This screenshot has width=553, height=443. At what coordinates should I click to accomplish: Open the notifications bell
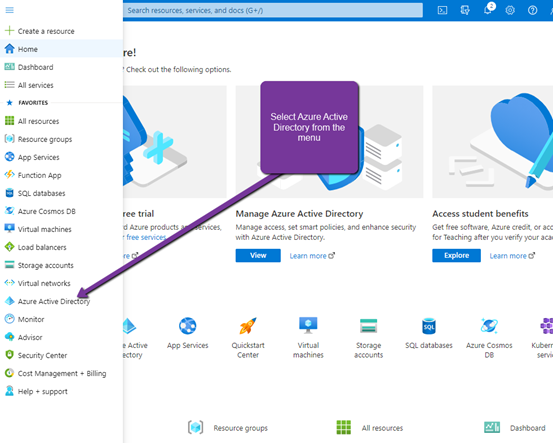point(488,10)
